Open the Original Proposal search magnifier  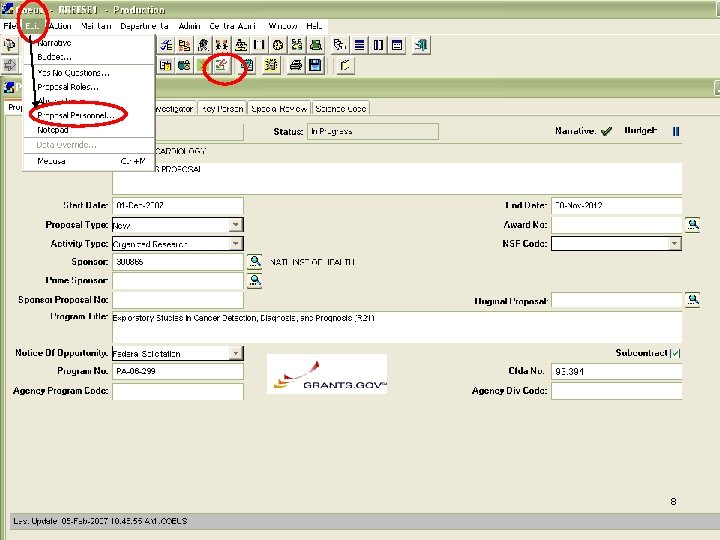click(x=693, y=300)
